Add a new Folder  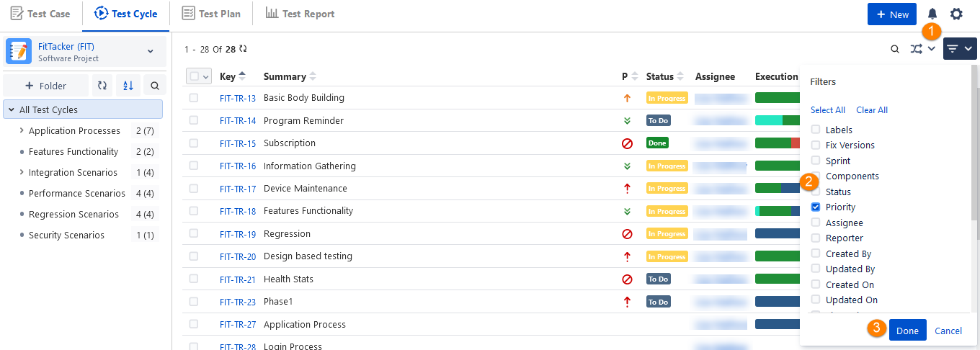(x=45, y=86)
